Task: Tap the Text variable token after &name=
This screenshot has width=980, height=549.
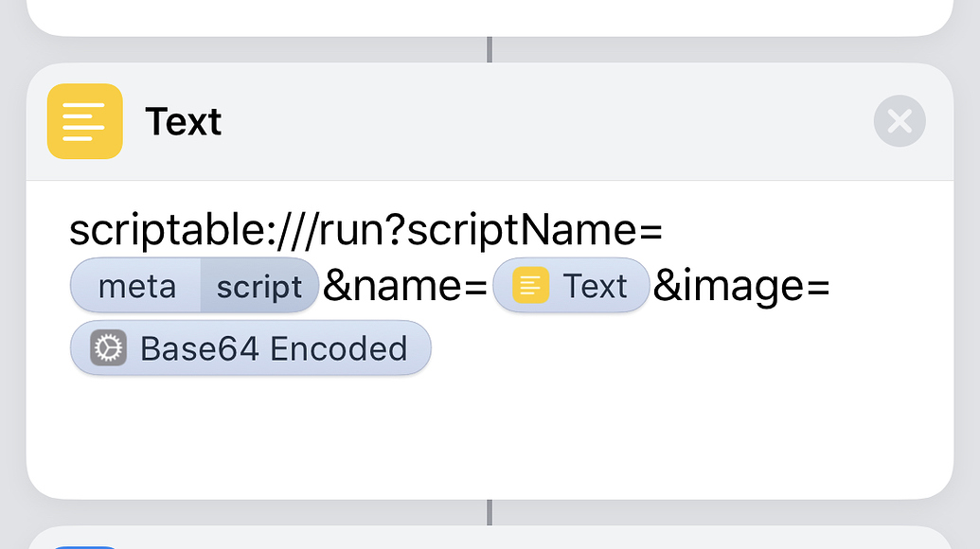Action: [571, 286]
